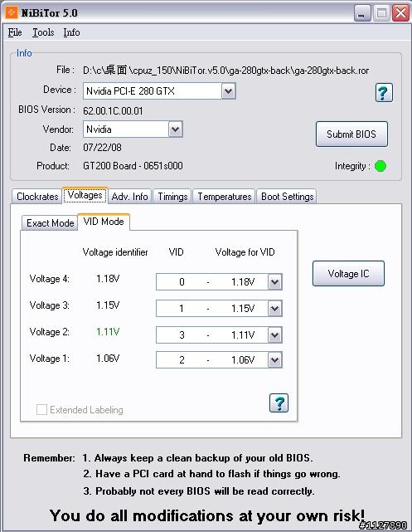412x532 pixels.
Task: Switch to the Timings tab
Action: point(172,197)
